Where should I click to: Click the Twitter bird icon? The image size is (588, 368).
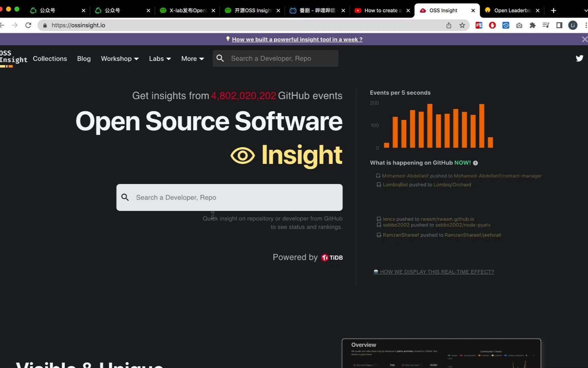point(579,58)
